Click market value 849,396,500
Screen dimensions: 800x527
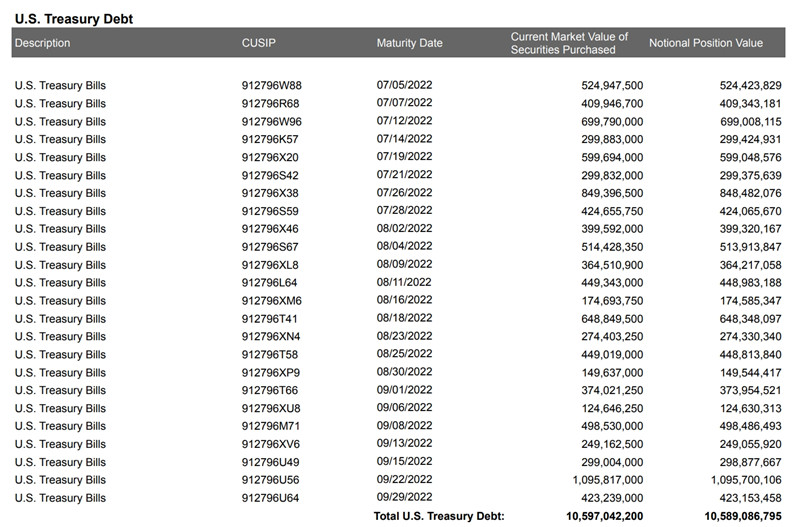[x=612, y=193]
